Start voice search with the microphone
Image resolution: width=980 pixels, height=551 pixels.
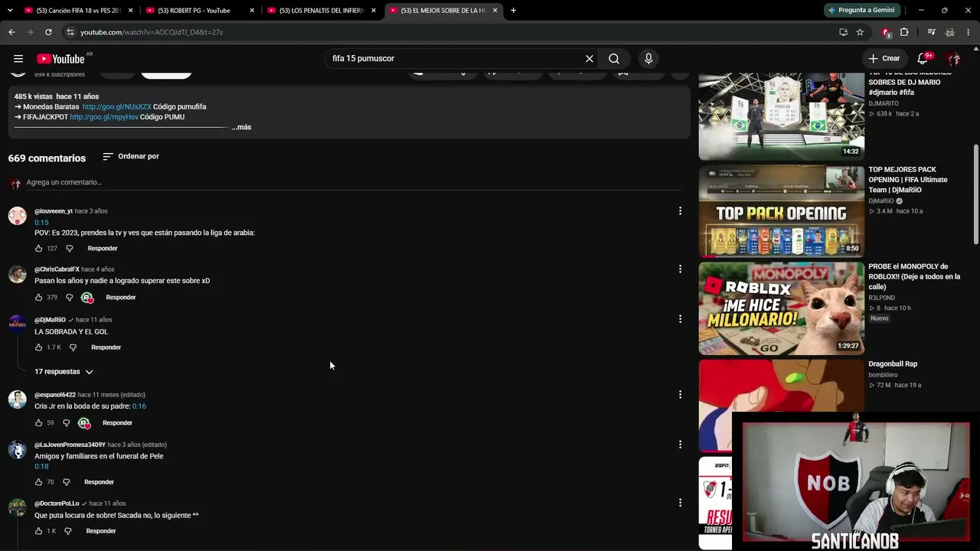click(648, 59)
